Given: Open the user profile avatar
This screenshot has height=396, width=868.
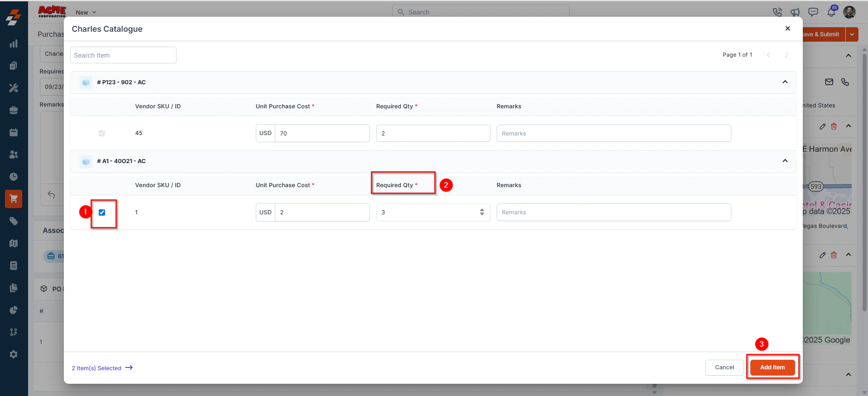Looking at the screenshot, I should (849, 12).
